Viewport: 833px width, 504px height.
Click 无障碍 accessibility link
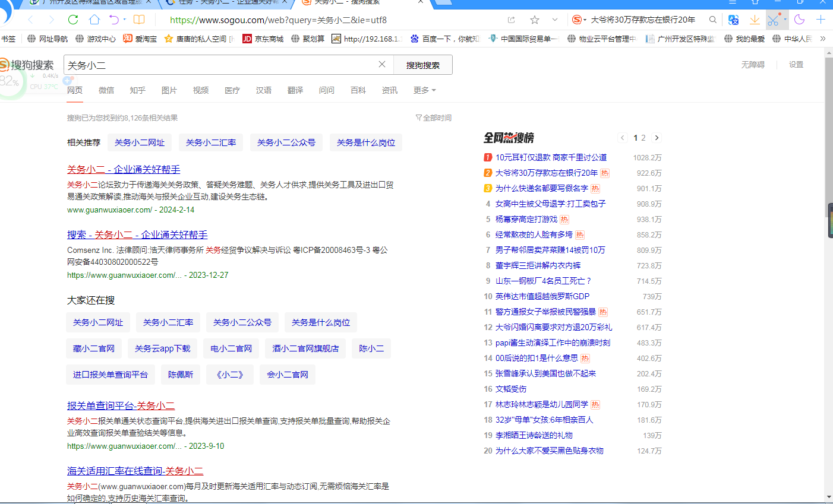[x=753, y=65]
